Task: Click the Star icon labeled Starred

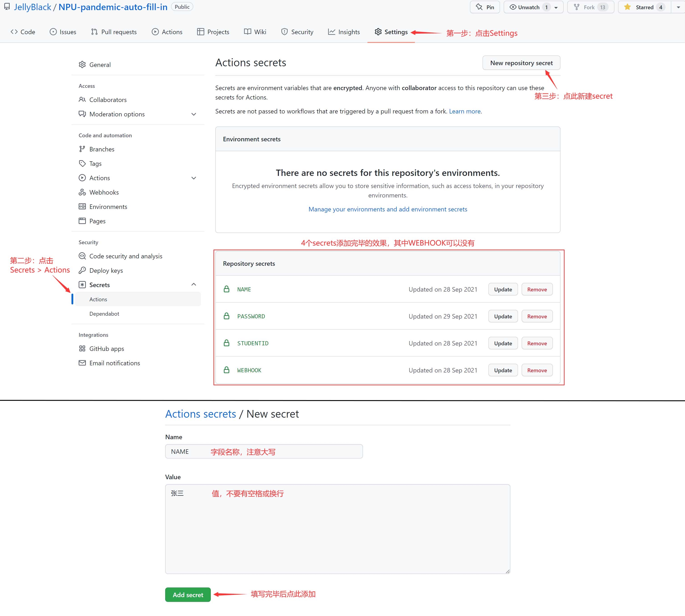Action: [x=627, y=7]
